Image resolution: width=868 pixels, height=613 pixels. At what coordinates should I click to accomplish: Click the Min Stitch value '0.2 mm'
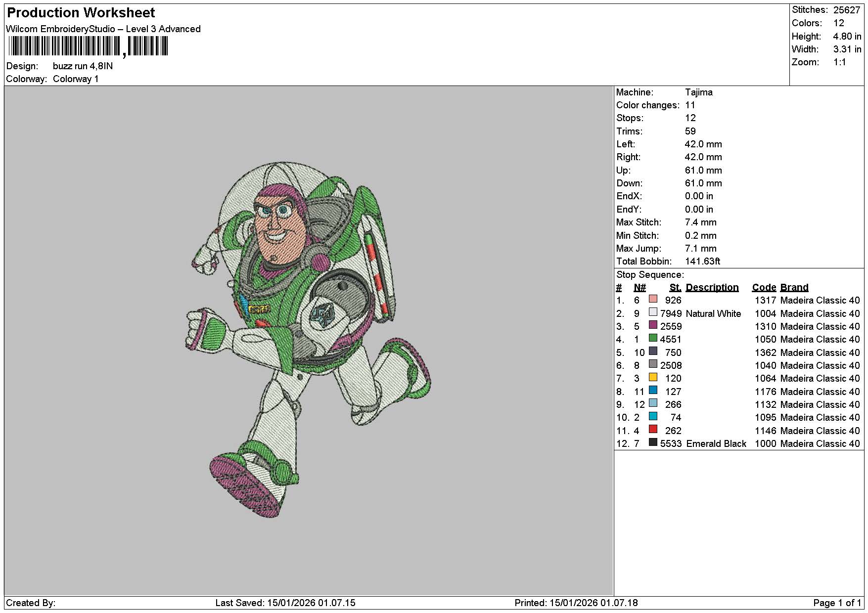click(x=700, y=236)
